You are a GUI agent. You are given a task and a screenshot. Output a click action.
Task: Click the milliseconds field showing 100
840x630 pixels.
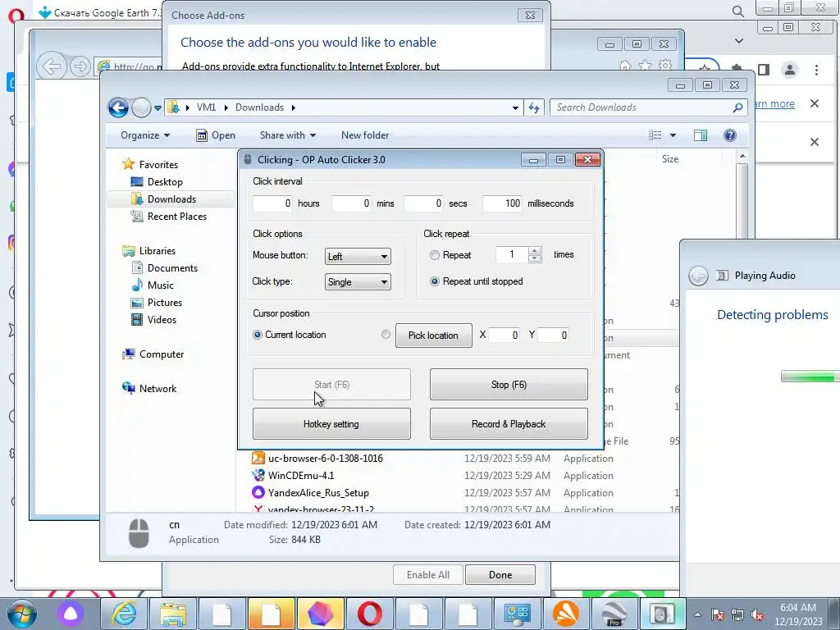pyautogui.click(x=502, y=203)
